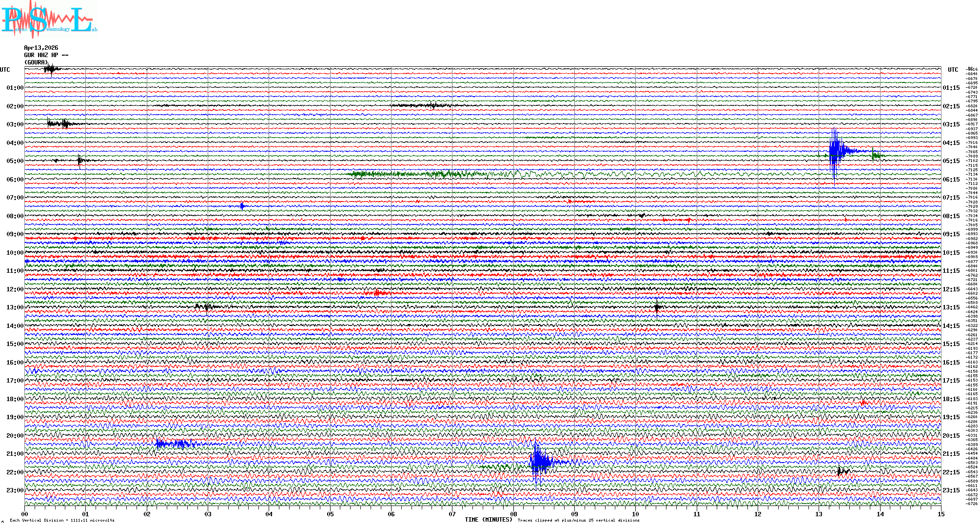Click the right UTC axis label
The width and height of the screenshot is (980, 527).
[x=953, y=70]
